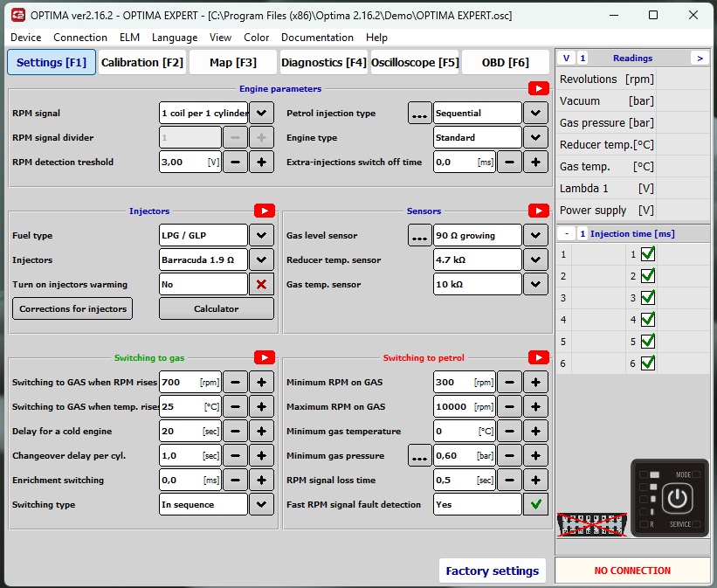Open YouTube video for Sensors section

(x=538, y=211)
